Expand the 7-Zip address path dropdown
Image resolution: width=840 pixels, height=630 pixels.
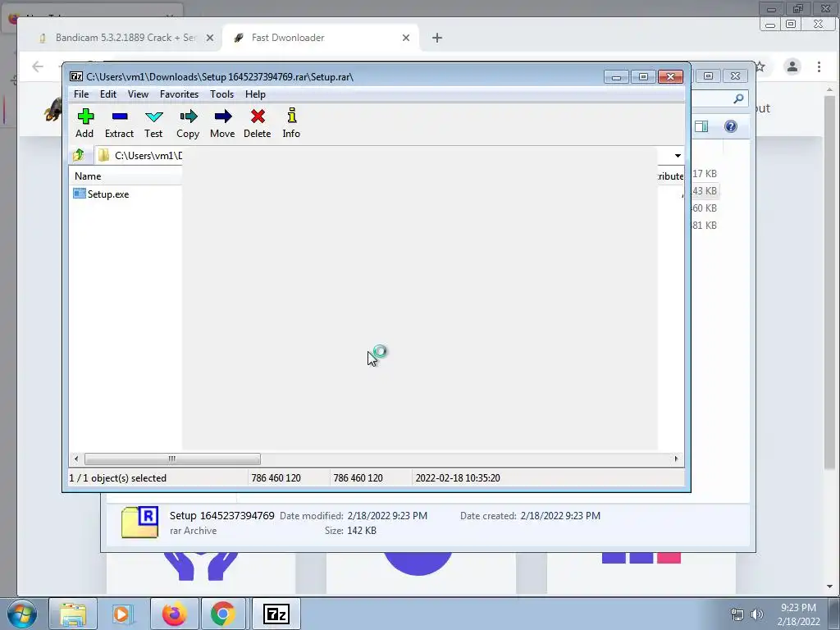[678, 155]
